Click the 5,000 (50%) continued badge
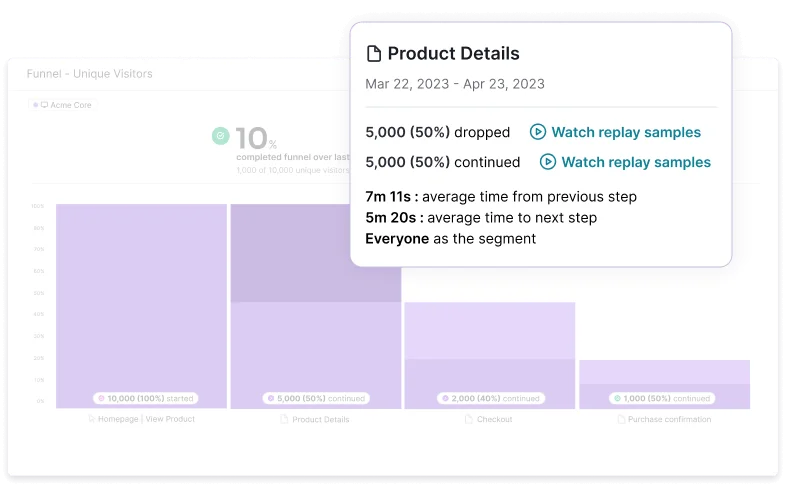 click(x=316, y=398)
